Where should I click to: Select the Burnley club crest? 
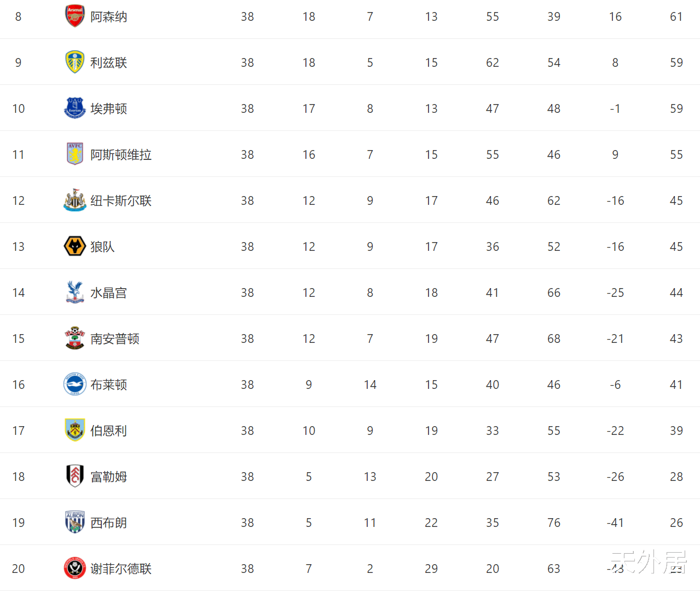point(75,430)
